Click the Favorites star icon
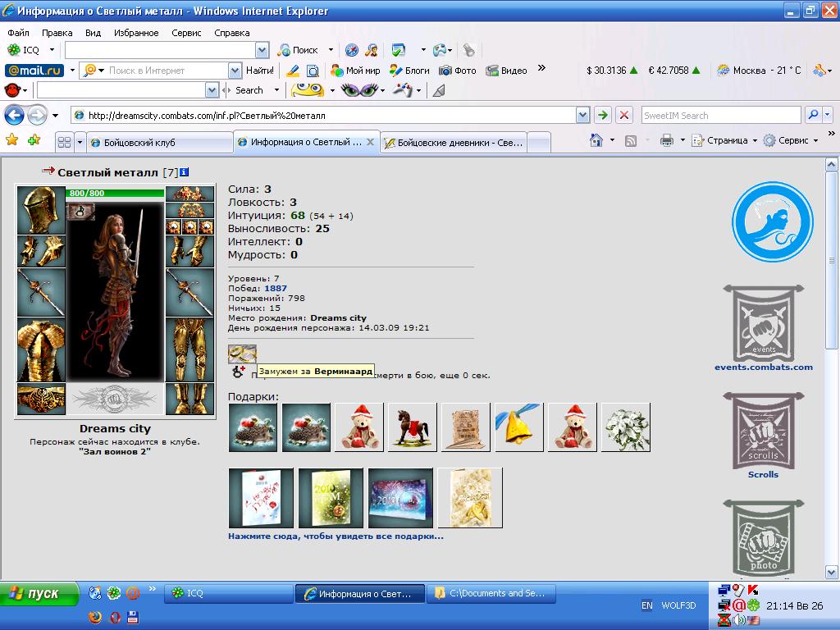 point(11,140)
